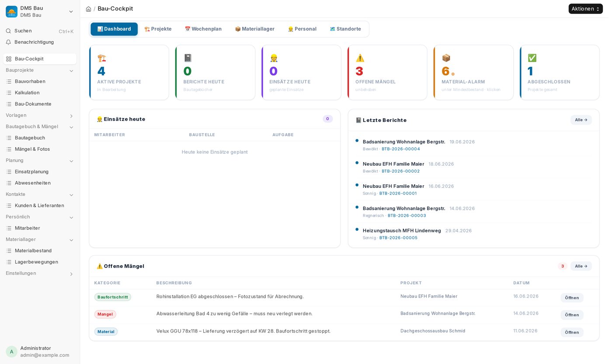Screen dimensions: 612x364
Task: Click the list icon beside Bauvorhaben
Action: click(x=9, y=81)
